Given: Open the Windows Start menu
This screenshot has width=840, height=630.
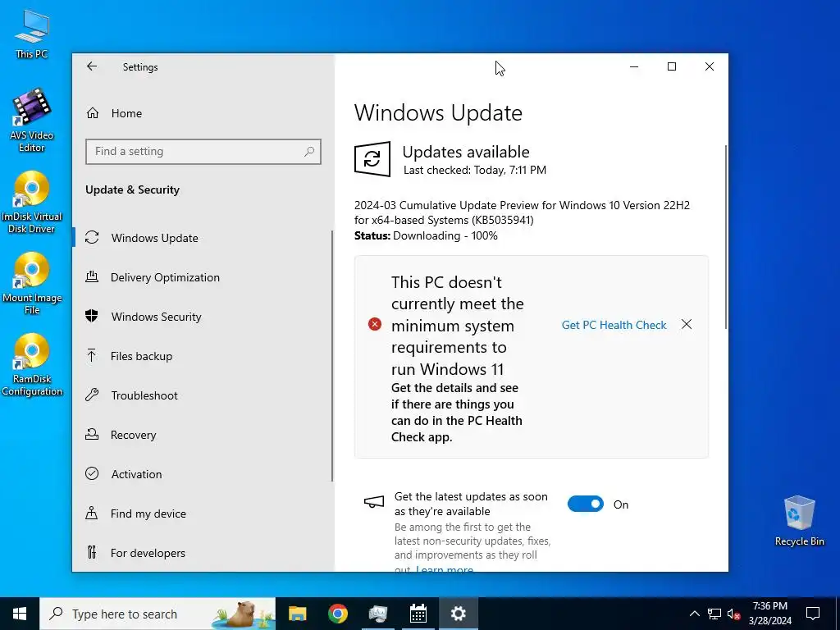Looking at the screenshot, I should (x=20, y=614).
